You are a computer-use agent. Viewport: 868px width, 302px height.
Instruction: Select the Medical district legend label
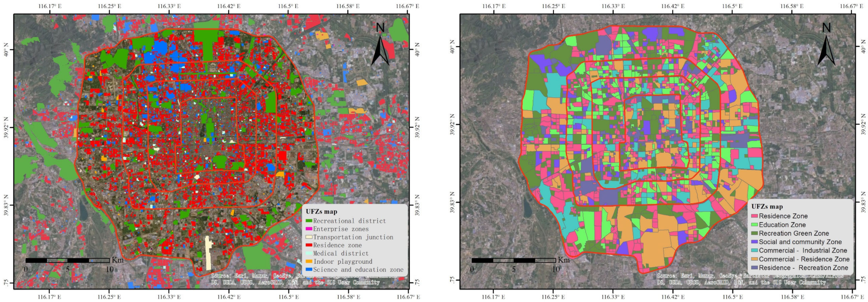pos(341,253)
